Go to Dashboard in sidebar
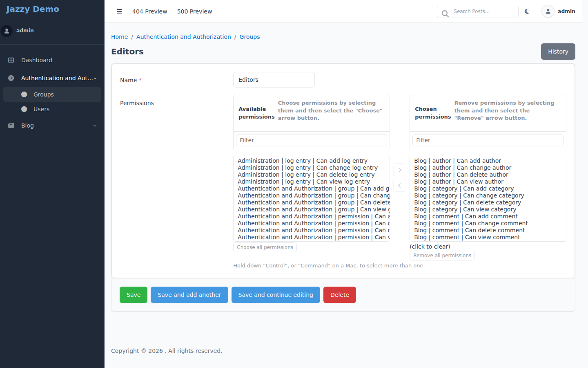Screen dimensions: 588x368 click(x=52, y=60)
